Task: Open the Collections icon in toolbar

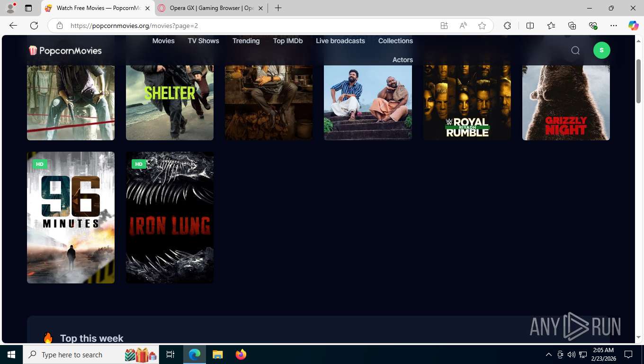Action: pyautogui.click(x=572, y=26)
